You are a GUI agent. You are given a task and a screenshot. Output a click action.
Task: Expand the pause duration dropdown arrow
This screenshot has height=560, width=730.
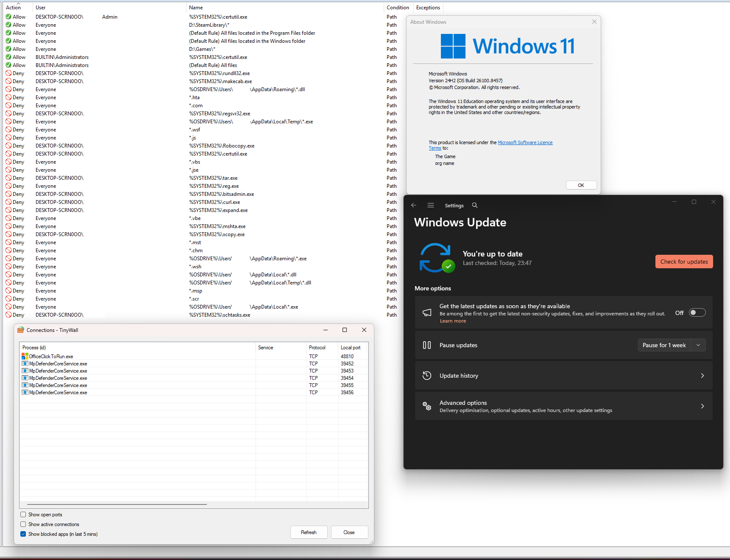coord(698,345)
